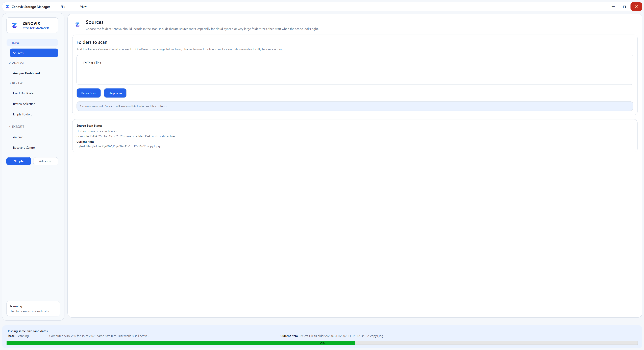Click the folders-to-scan list box
The width and height of the screenshot is (644, 350).
[355, 70]
